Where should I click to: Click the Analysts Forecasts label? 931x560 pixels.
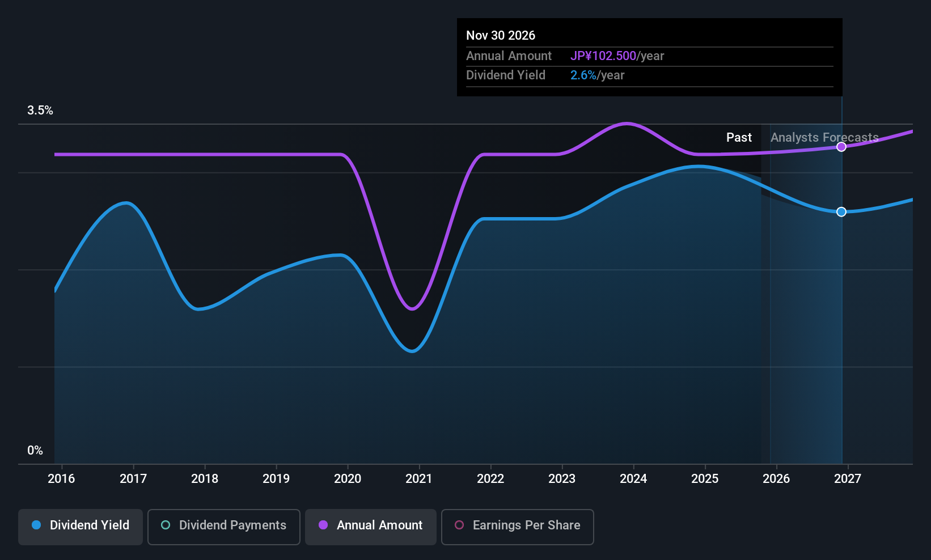click(x=824, y=138)
